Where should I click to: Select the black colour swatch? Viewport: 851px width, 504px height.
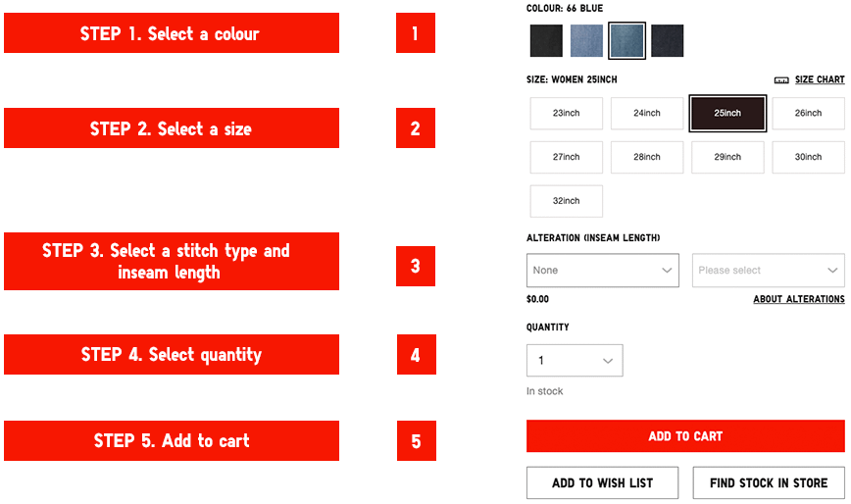click(546, 41)
